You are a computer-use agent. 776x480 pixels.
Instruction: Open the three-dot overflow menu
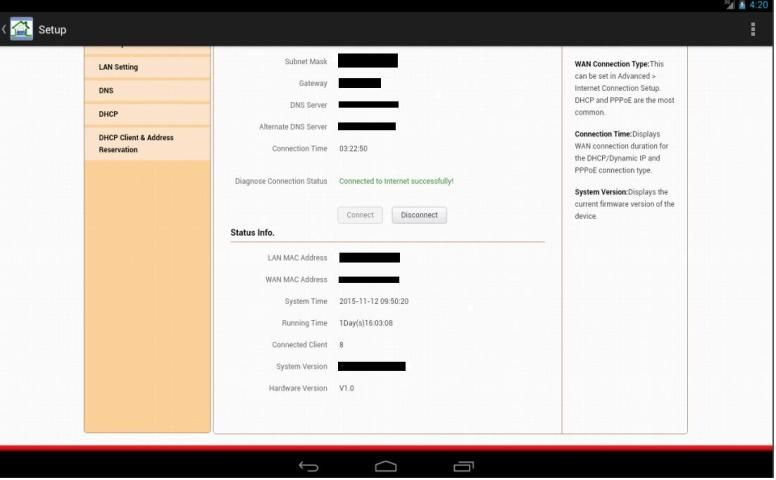pyautogui.click(x=753, y=29)
